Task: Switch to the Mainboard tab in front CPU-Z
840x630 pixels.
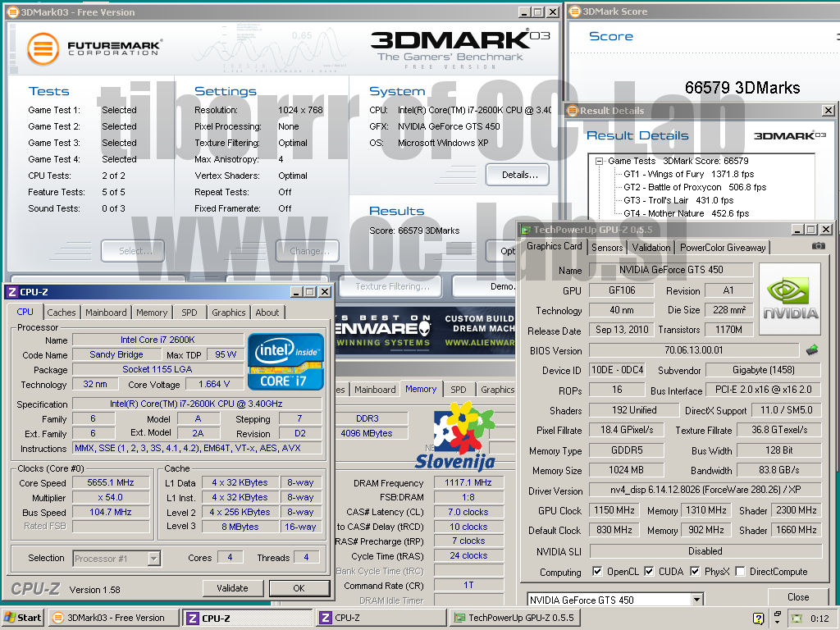Action: tap(106, 313)
